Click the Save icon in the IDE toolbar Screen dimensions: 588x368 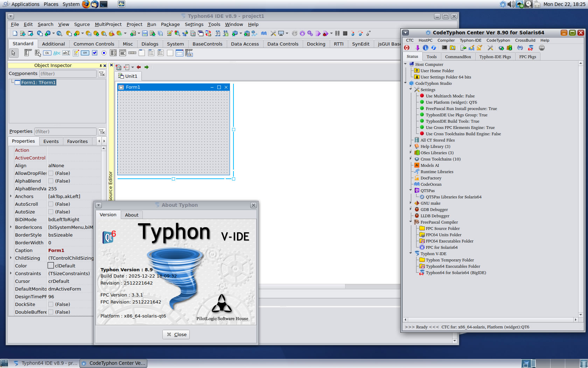[145, 33]
